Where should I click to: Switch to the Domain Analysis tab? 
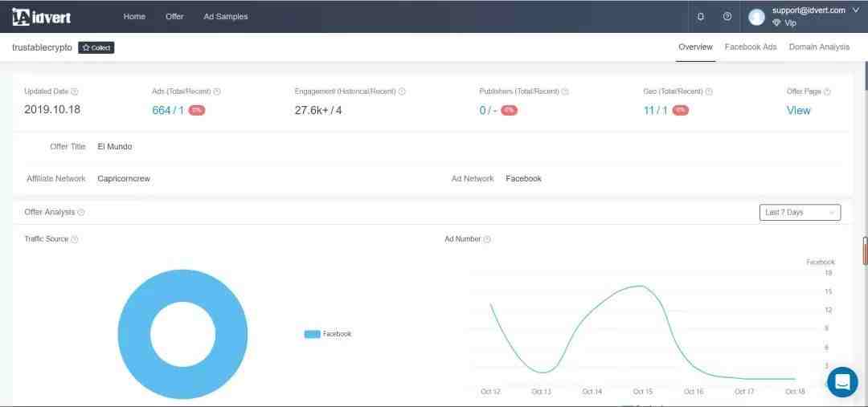(x=819, y=47)
